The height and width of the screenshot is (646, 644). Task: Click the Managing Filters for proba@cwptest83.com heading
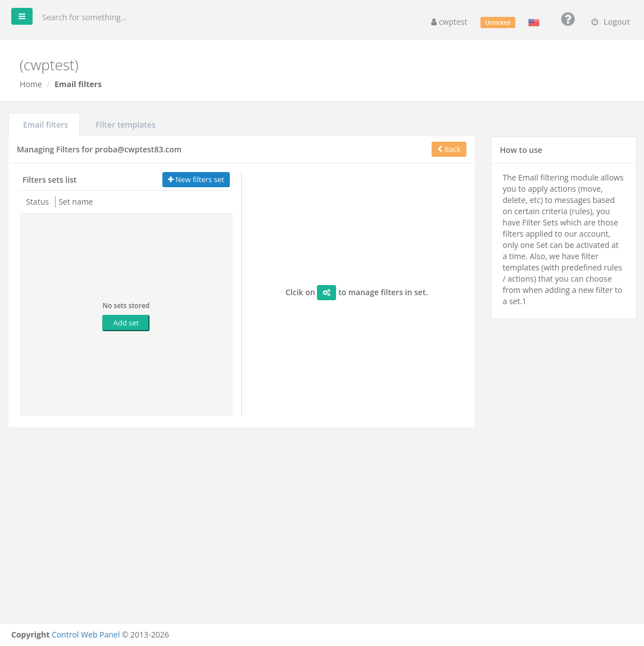click(99, 150)
